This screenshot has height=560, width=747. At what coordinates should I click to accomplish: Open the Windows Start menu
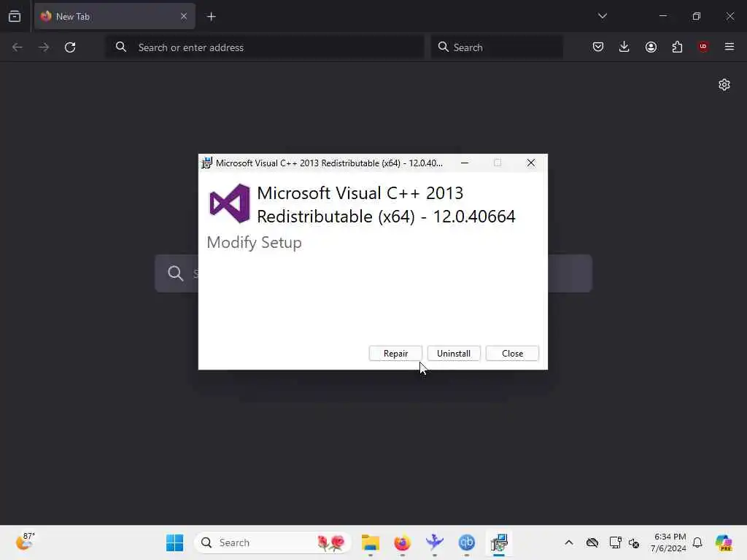[x=174, y=542]
